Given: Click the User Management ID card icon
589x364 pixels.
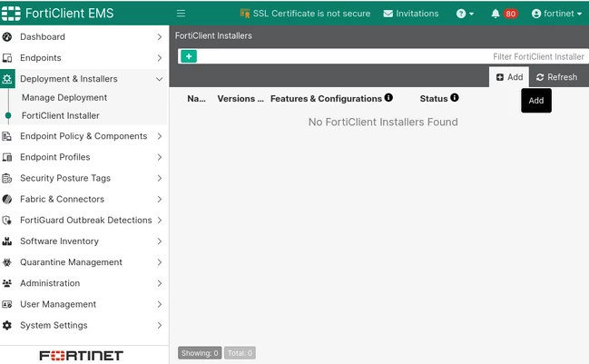Looking at the screenshot, I should [7, 304].
